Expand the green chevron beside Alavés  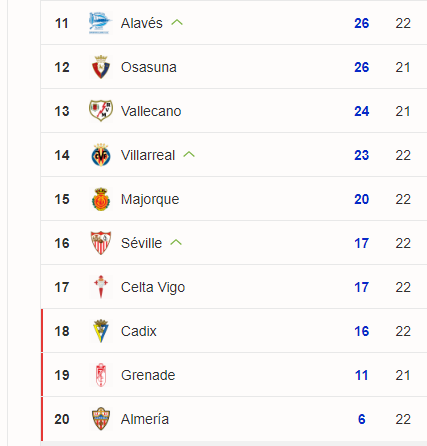coord(177,23)
